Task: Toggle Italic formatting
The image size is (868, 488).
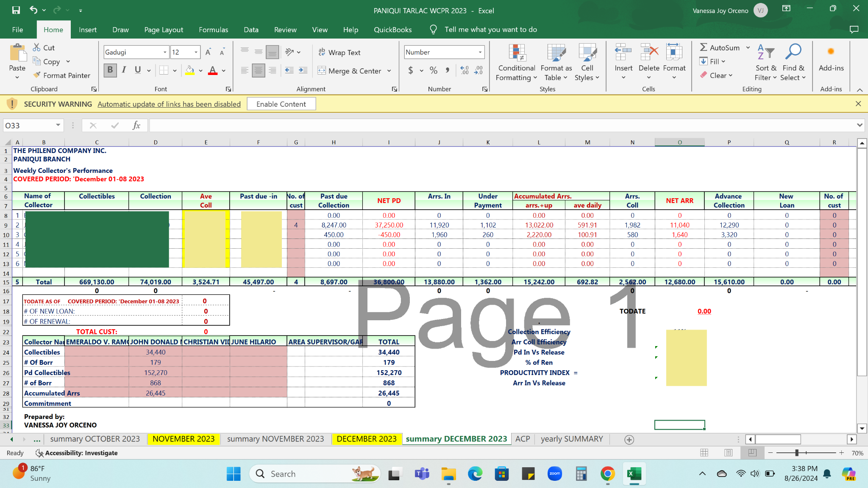Action: pos(124,70)
